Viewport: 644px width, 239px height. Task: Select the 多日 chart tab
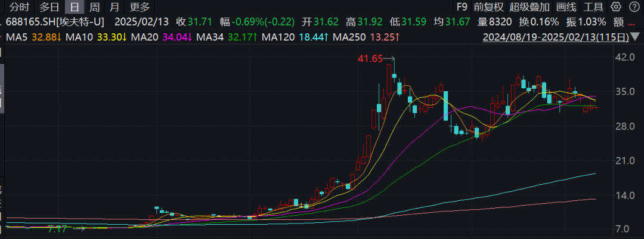pyautogui.click(x=49, y=7)
